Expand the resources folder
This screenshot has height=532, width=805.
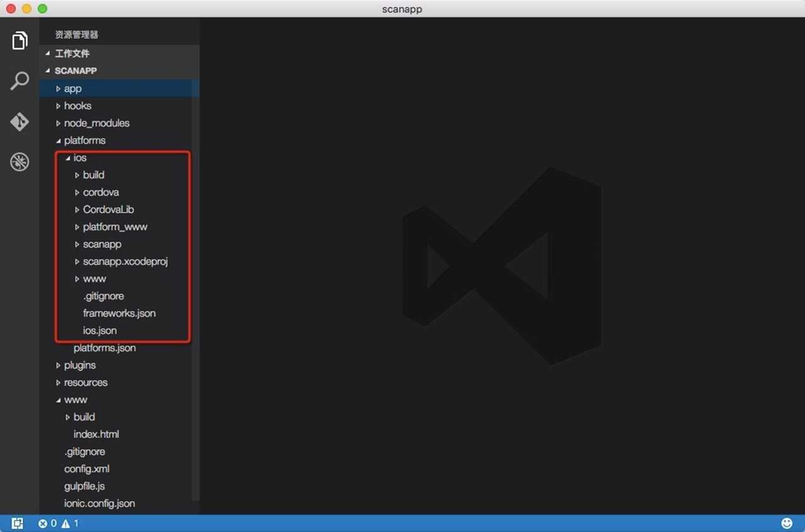pyautogui.click(x=119, y=382)
